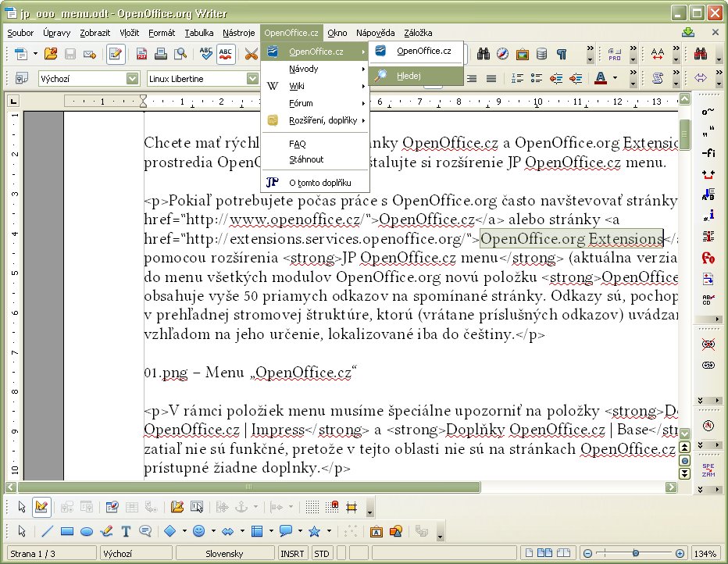The height and width of the screenshot is (564, 728).
Task: Expand Basic Shapes dropdown arrow
Action: click(x=184, y=531)
